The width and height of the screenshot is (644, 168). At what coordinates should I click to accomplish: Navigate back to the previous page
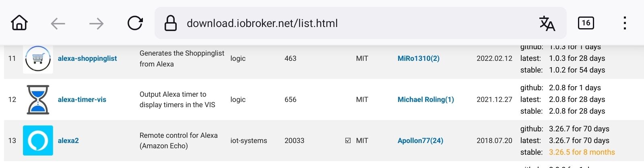point(58,23)
